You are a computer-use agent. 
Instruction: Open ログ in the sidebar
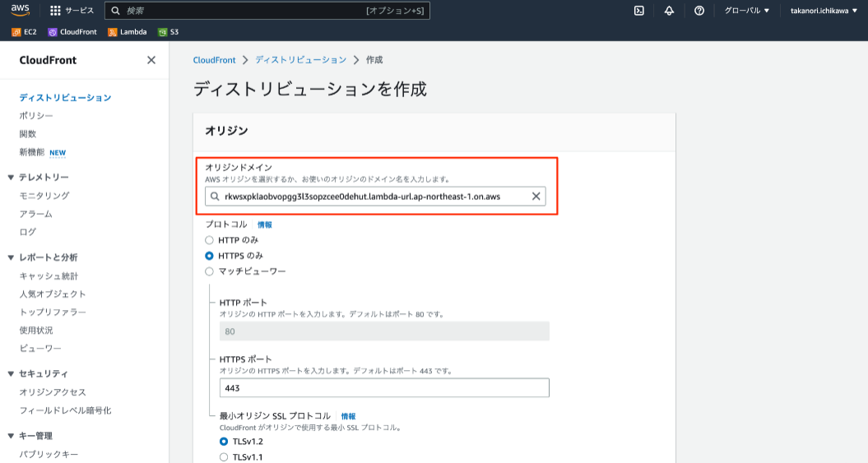pyautogui.click(x=28, y=232)
